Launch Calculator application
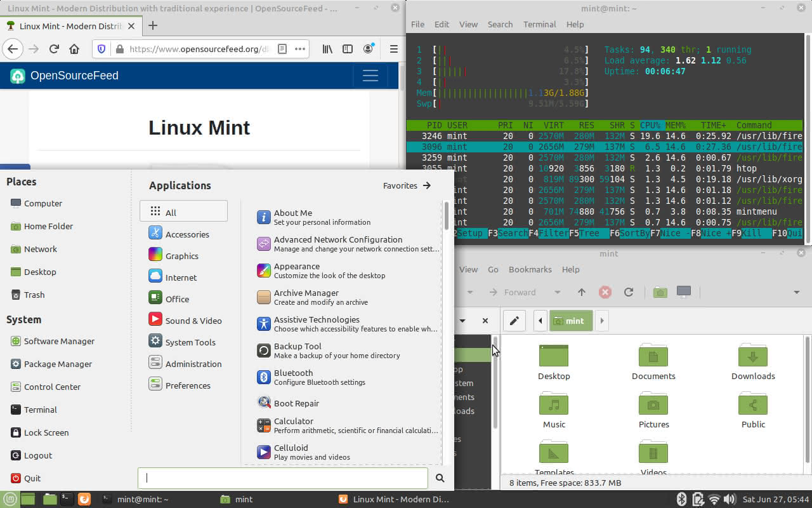 (348, 425)
